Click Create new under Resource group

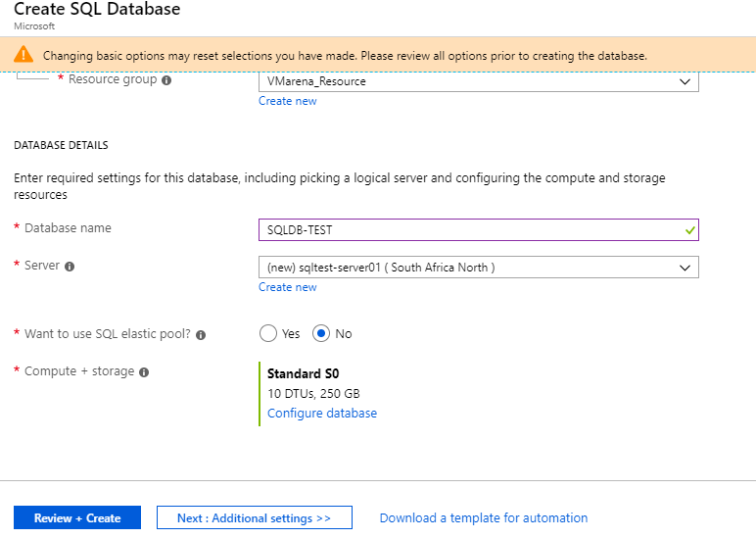click(x=287, y=101)
